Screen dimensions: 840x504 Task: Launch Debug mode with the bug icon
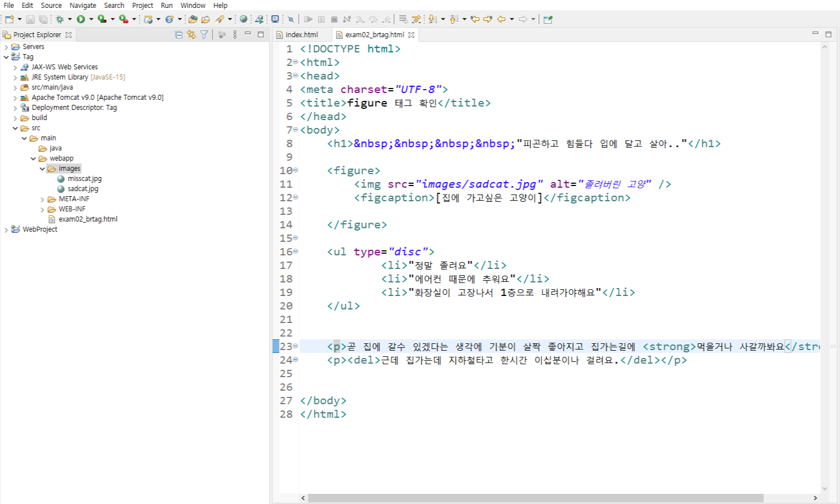(60, 19)
